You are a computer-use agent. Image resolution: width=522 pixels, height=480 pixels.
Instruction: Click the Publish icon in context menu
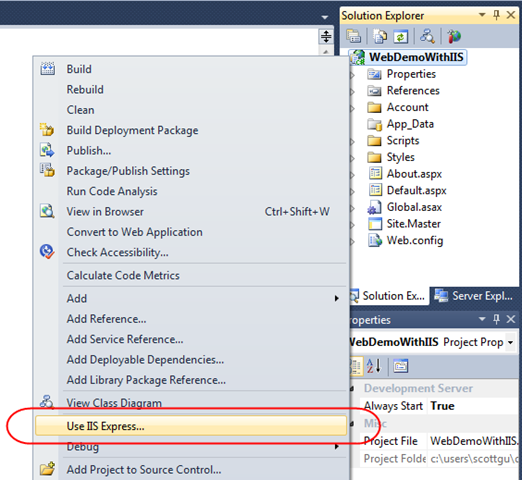click(x=47, y=150)
